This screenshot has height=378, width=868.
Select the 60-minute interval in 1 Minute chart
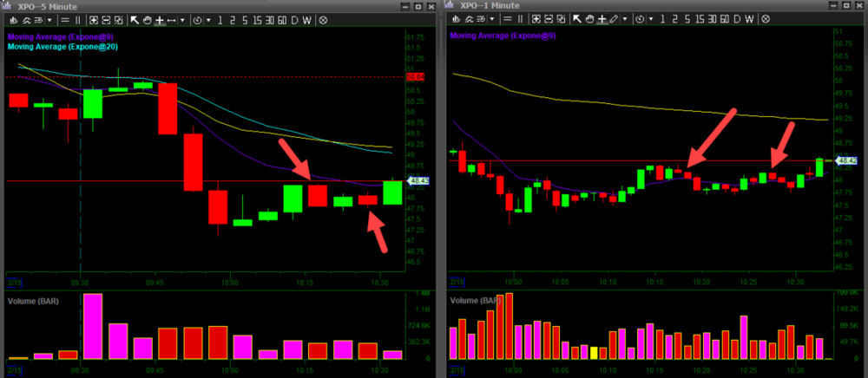[724, 19]
